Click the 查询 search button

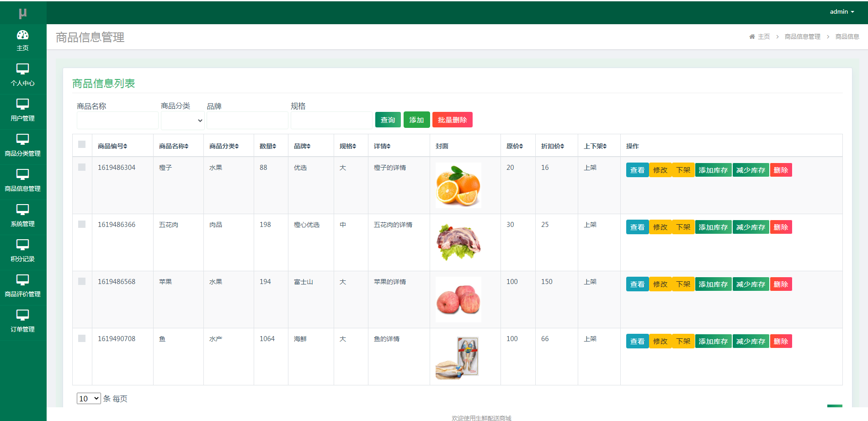click(x=388, y=120)
